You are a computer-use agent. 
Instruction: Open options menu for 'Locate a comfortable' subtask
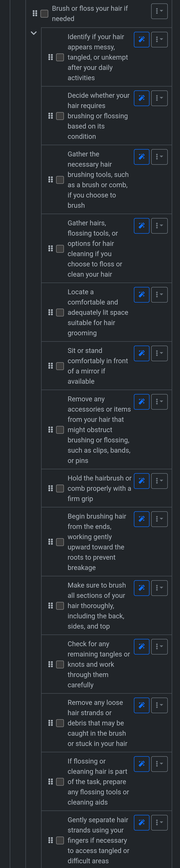[x=159, y=295]
